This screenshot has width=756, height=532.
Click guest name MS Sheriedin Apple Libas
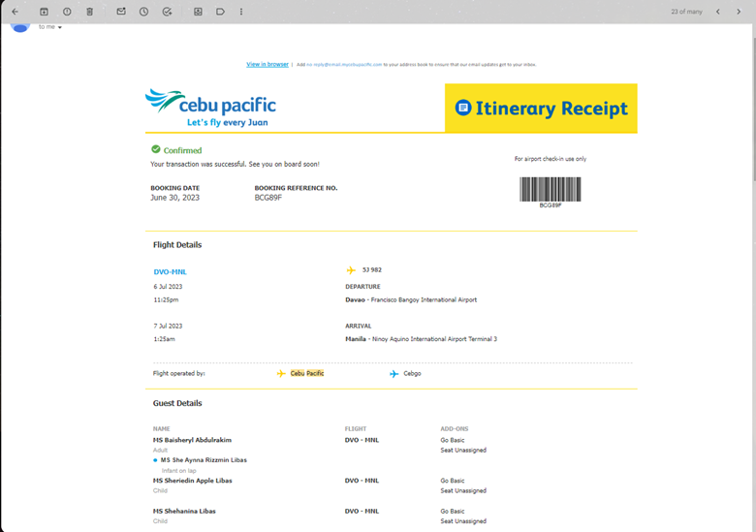(x=192, y=481)
